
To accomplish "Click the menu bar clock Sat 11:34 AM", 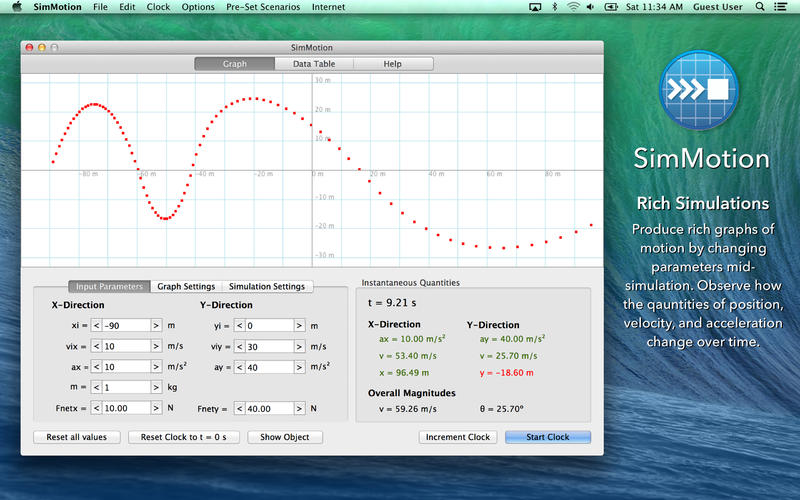I will coord(654,7).
